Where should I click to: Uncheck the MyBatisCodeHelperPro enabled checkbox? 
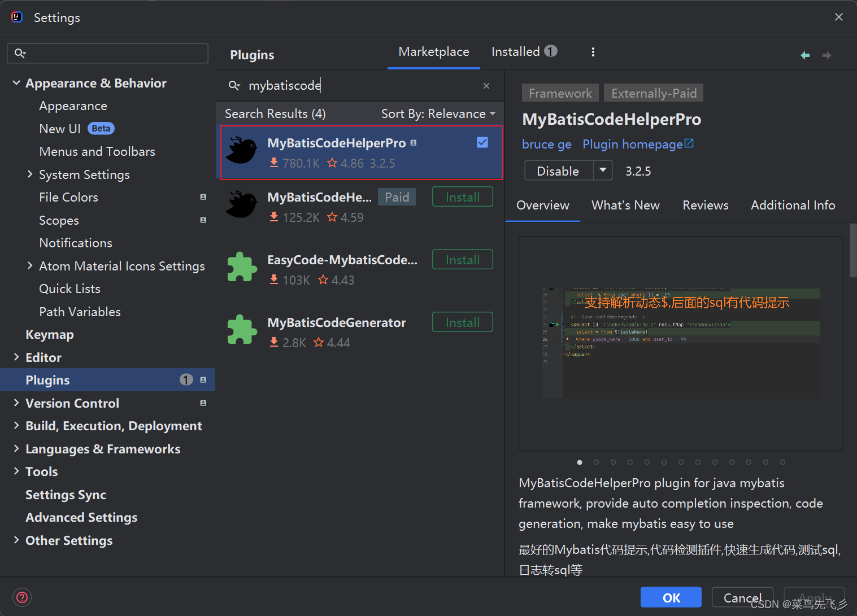pos(482,142)
